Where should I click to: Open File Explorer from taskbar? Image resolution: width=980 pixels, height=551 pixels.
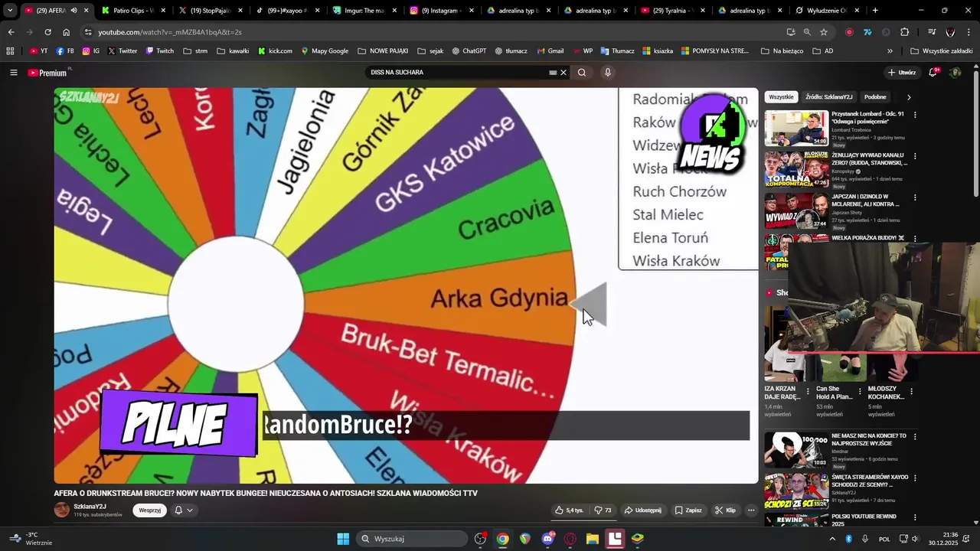click(593, 539)
